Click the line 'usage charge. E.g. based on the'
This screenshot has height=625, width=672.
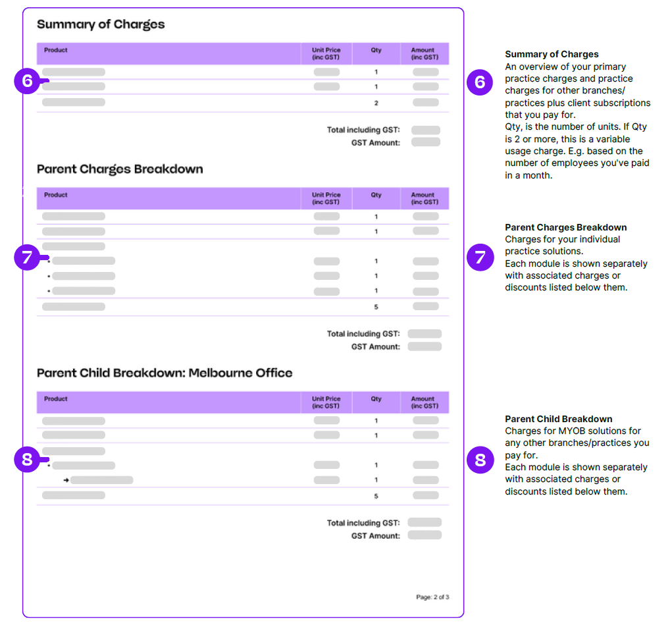click(x=573, y=151)
